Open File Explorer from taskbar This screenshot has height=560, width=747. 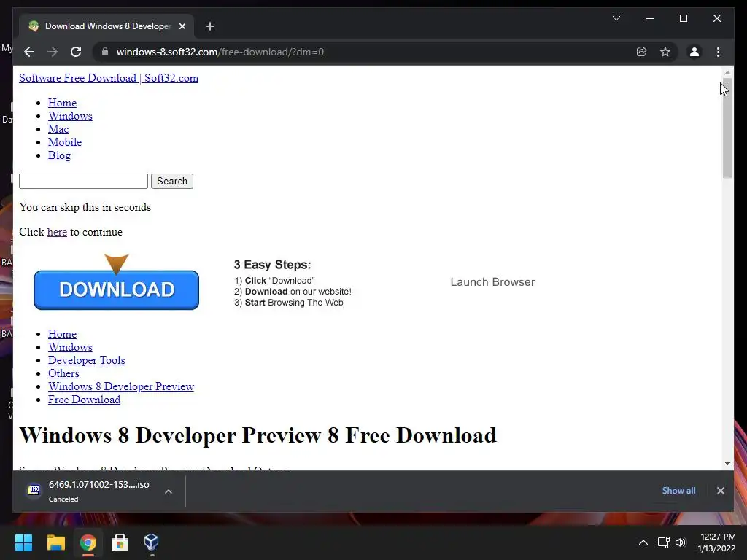55,542
